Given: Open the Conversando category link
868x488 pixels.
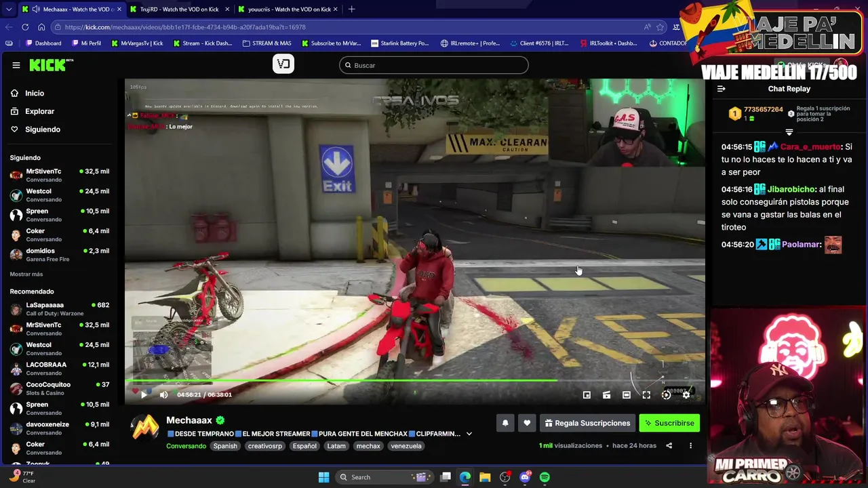Looking at the screenshot, I should tap(186, 446).
